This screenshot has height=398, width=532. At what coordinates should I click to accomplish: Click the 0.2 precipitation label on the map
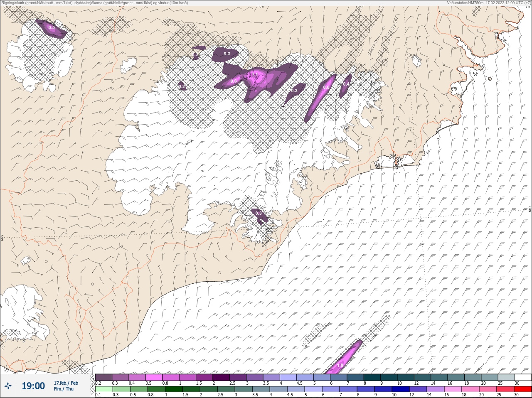182,87
